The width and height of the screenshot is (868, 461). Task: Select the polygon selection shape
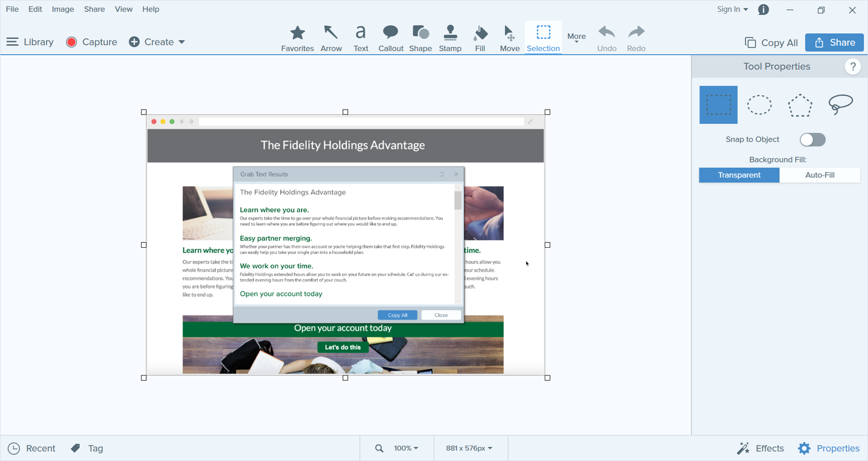[800, 105]
